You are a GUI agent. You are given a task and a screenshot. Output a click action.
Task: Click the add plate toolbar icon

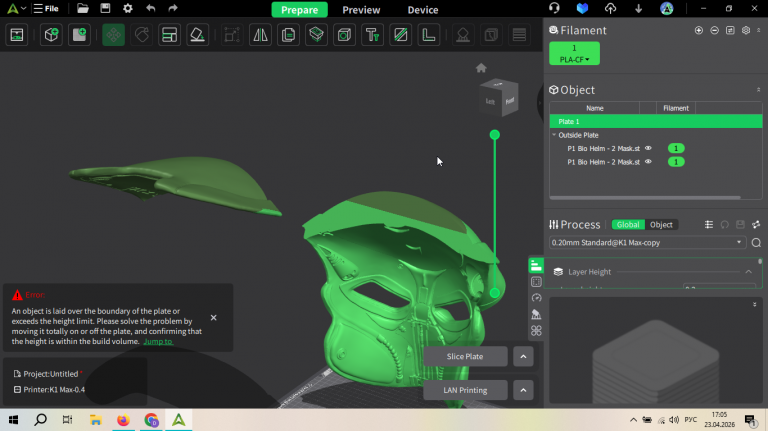[x=78, y=35]
